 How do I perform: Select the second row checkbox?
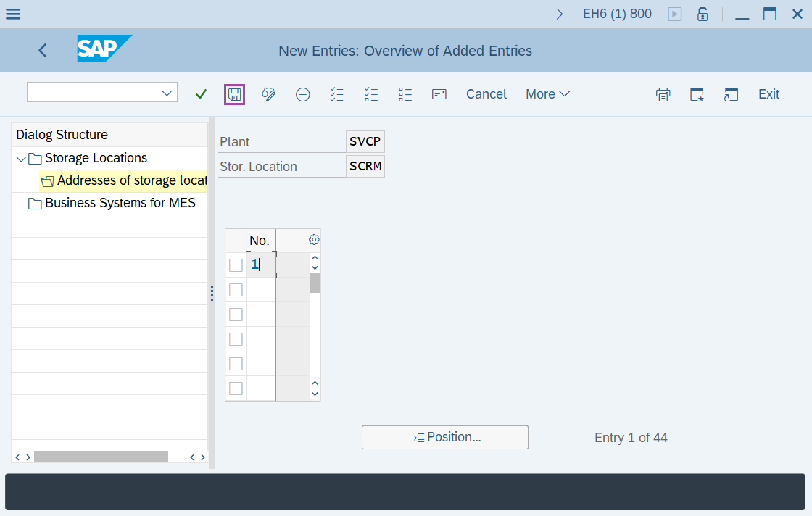[x=236, y=290]
